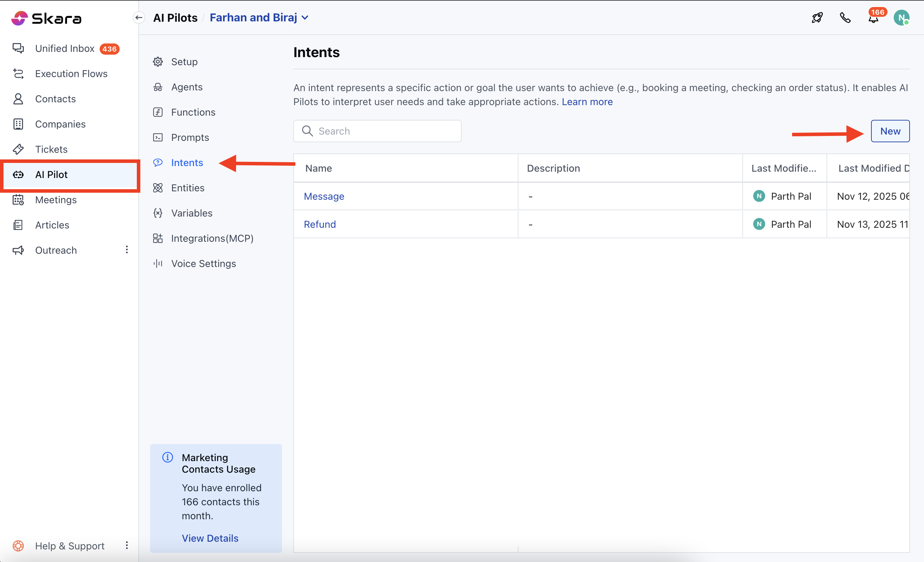Open the Refund intent link
The height and width of the screenshot is (562, 924).
[320, 224]
